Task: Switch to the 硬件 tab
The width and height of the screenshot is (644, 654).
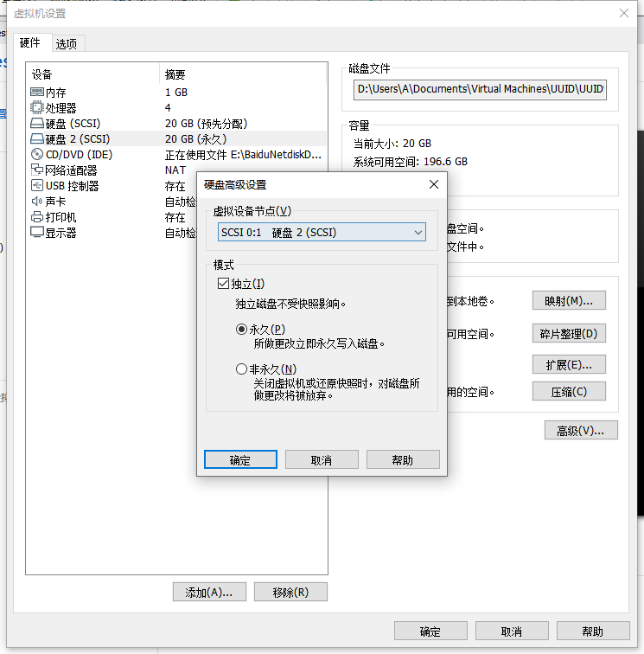Action: pyautogui.click(x=30, y=42)
